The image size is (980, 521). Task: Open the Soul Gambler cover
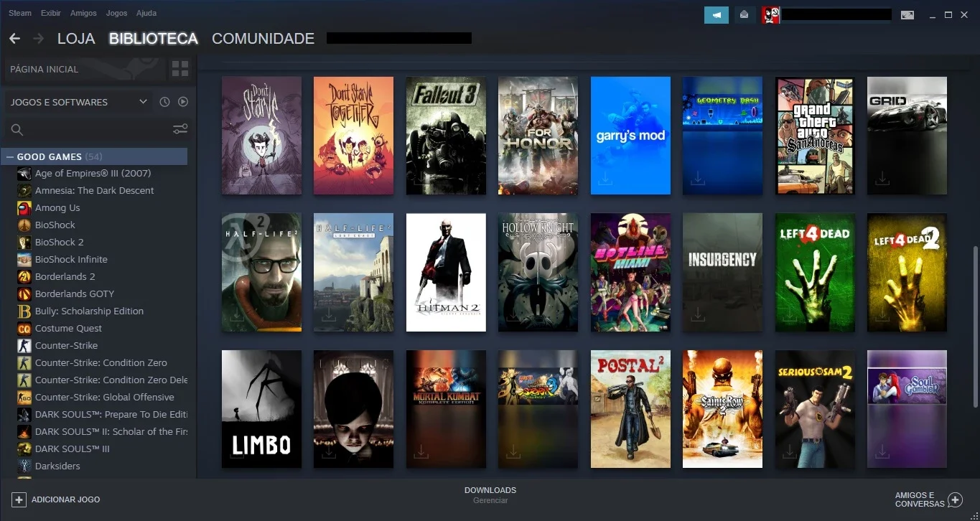(x=907, y=409)
